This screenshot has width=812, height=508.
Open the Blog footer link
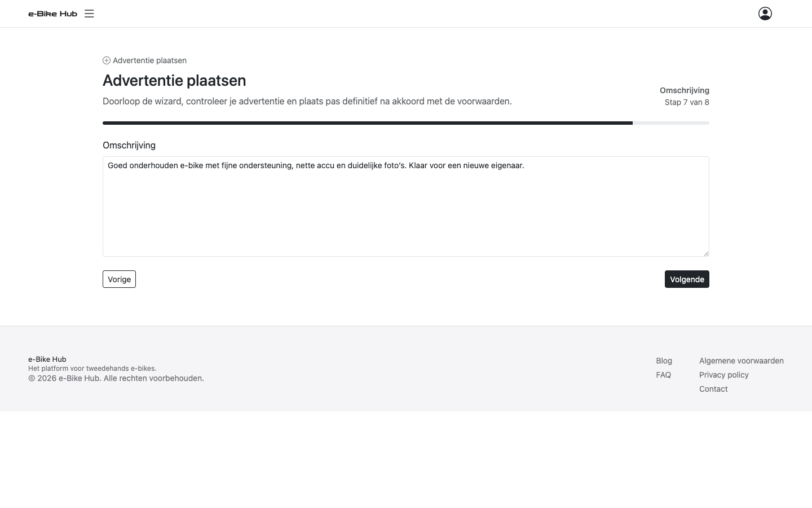click(664, 361)
